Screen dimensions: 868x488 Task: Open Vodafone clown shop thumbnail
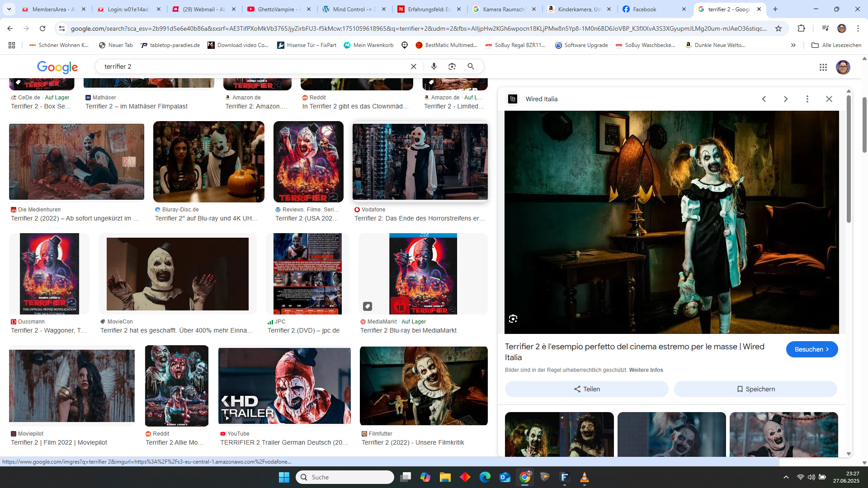click(420, 162)
